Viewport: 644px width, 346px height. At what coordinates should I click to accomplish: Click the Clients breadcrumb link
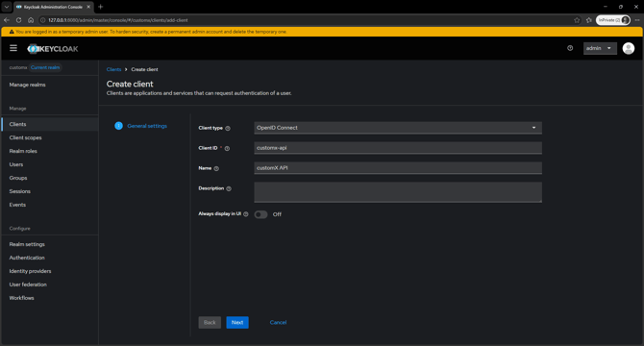click(x=113, y=69)
